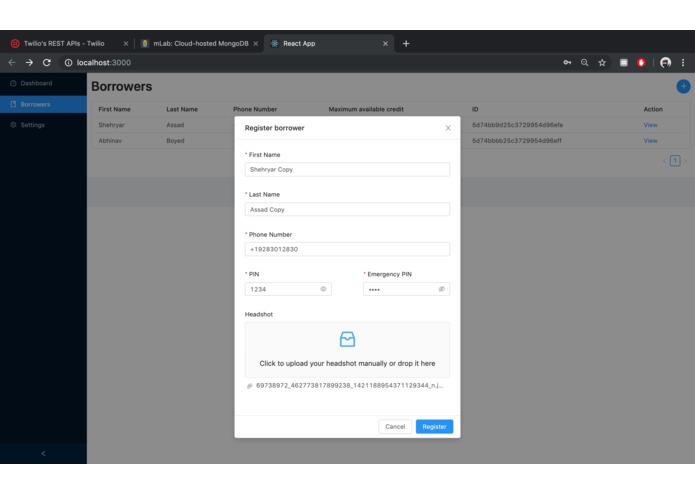This screenshot has height=494, width=695.
Task: Go to next page in pagination
Action: (685, 161)
